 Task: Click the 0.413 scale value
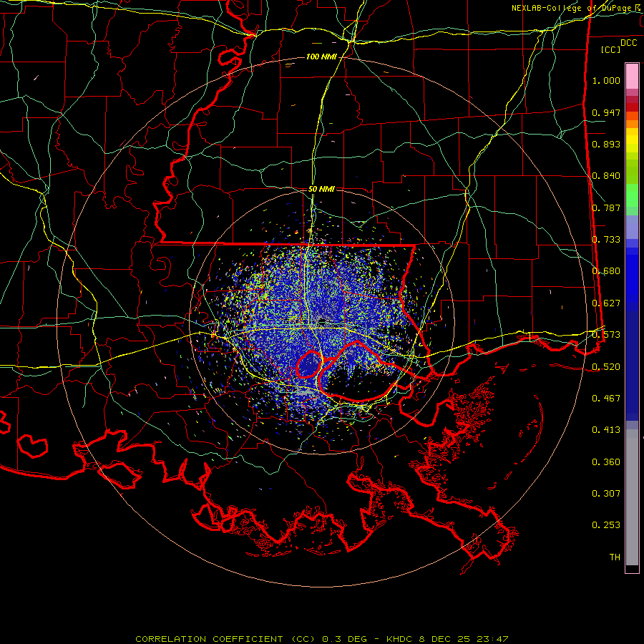click(606, 430)
